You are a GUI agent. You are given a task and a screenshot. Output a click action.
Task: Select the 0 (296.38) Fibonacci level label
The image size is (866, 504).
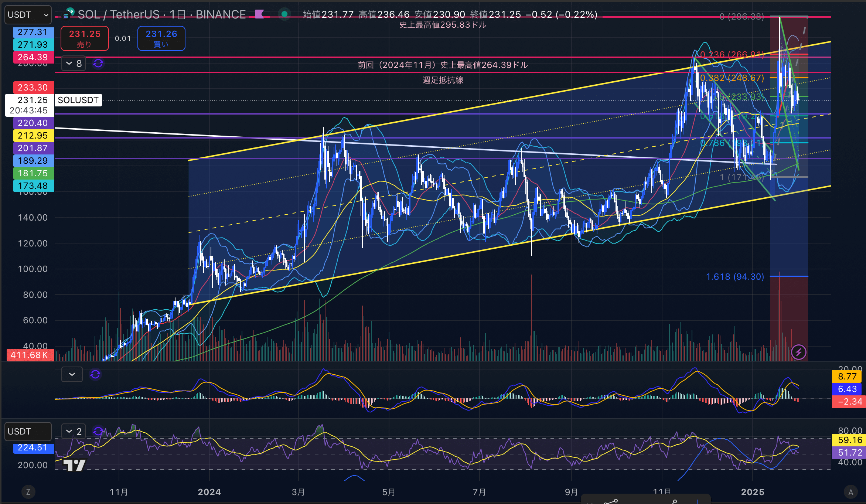coord(742,17)
